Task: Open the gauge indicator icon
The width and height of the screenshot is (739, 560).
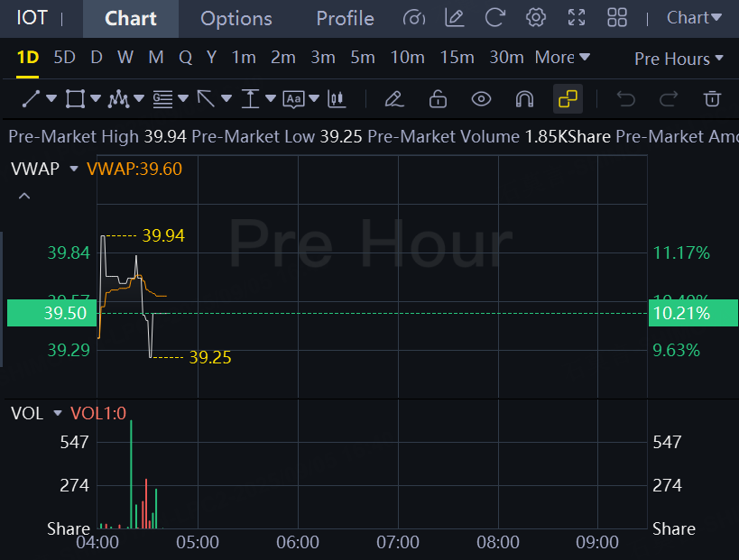Action: (414, 18)
